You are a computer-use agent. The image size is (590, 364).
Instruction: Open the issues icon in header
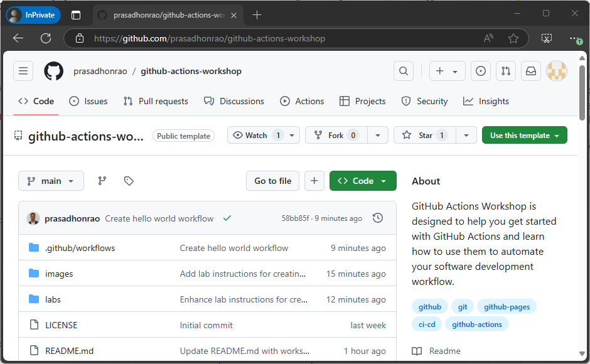coord(481,71)
